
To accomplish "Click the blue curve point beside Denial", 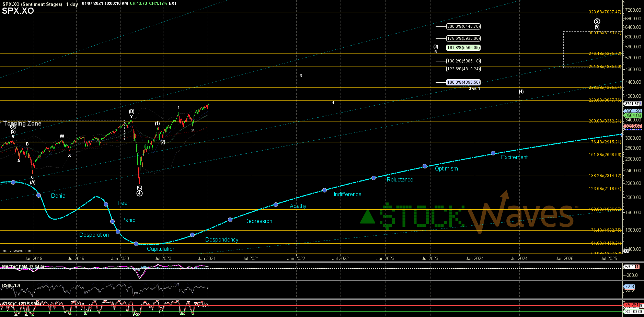I will coord(38,195).
